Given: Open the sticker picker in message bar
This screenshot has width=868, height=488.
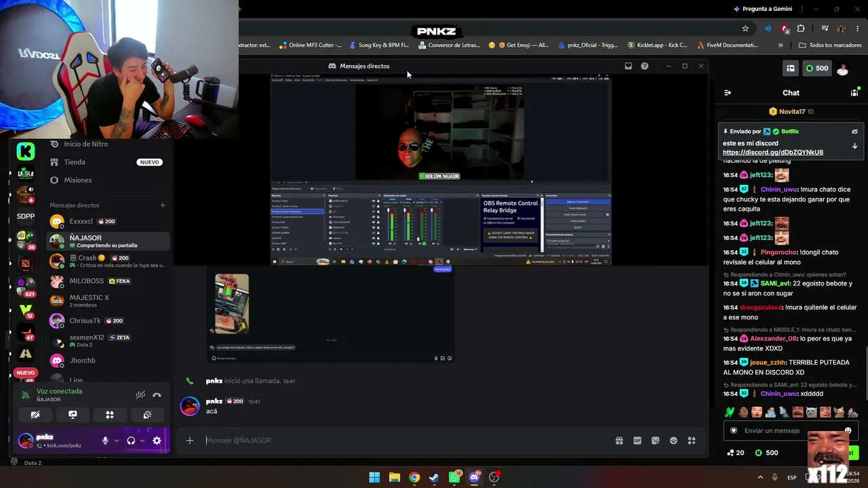Looking at the screenshot, I should (655, 441).
